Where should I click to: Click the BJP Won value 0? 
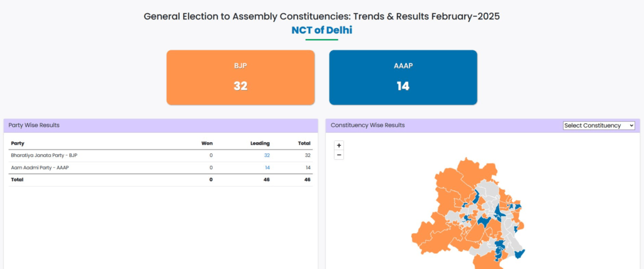(x=211, y=155)
